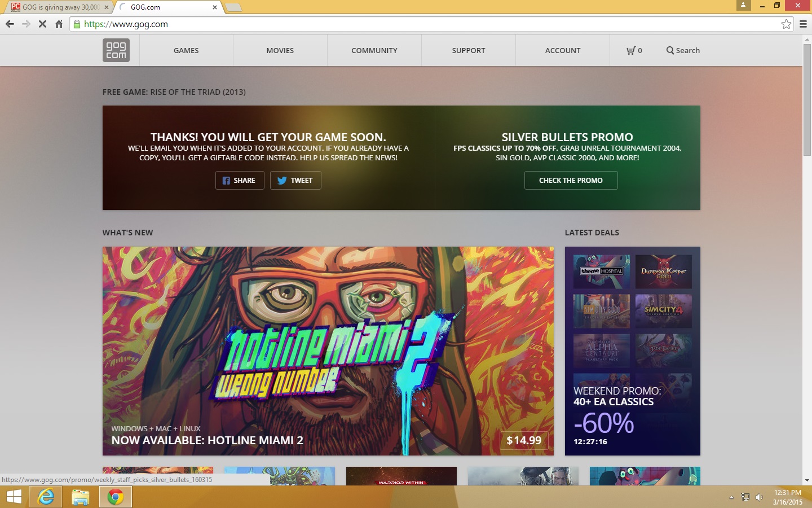Open a new browser tab

coord(233,7)
